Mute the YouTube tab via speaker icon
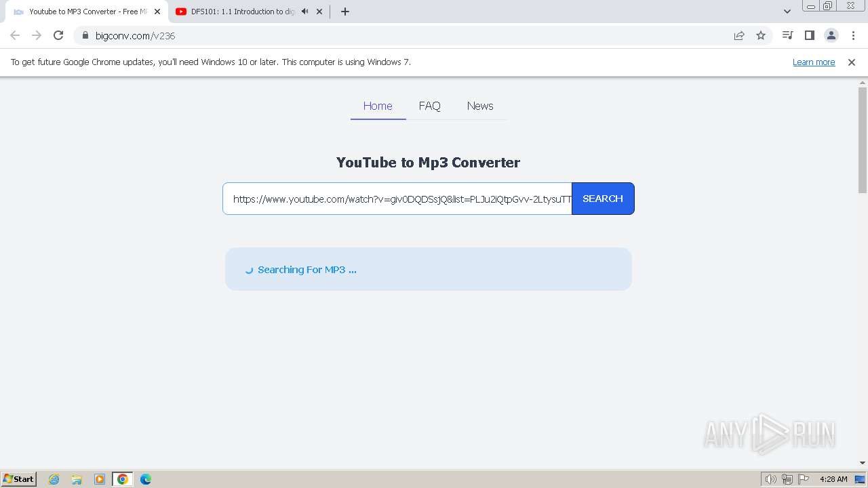This screenshot has height=488, width=868. coord(304,12)
